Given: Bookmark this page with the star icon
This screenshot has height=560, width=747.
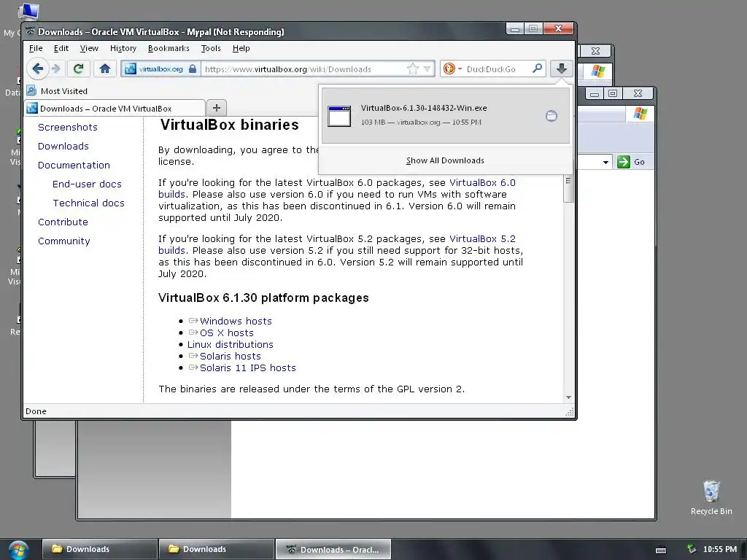Looking at the screenshot, I should coord(413,69).
